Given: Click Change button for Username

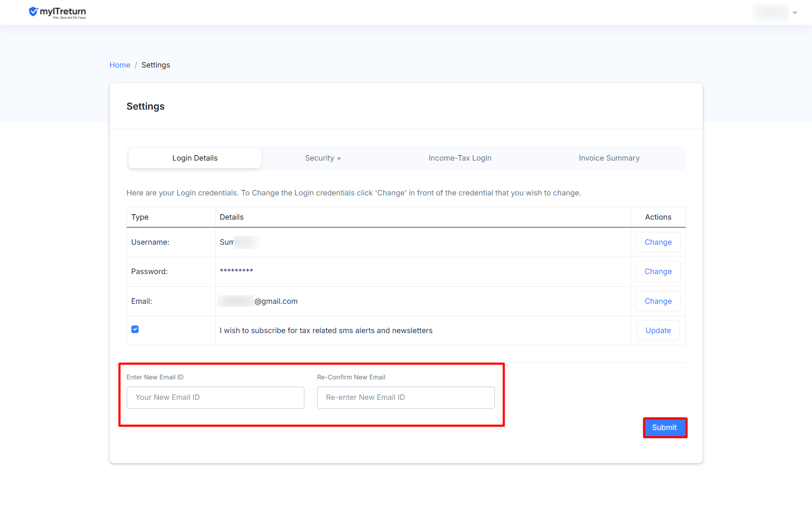Looking at the screenshot, I should pos(658,242).
